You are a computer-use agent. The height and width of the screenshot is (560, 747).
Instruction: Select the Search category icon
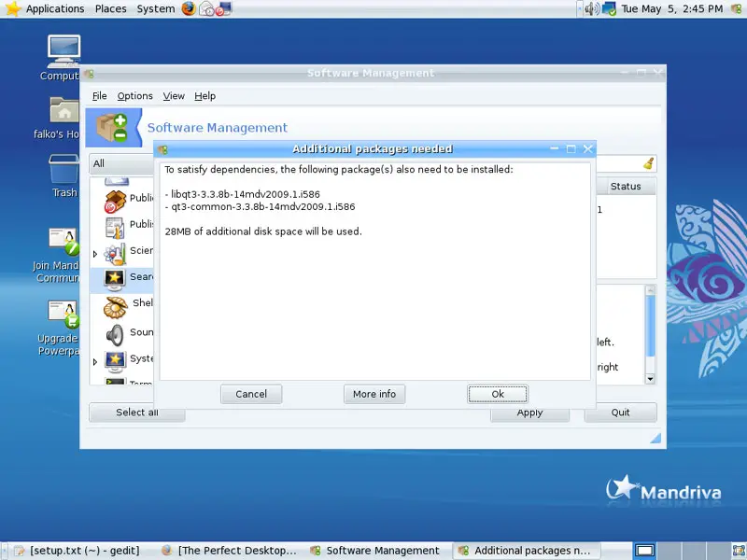tap(115, 279)
